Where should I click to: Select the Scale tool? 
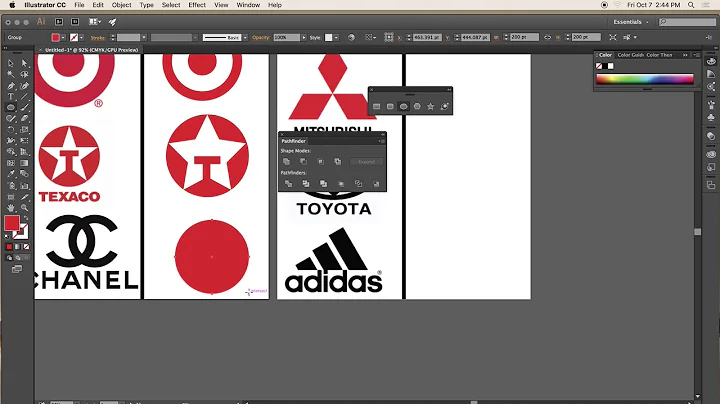point(24,130)
